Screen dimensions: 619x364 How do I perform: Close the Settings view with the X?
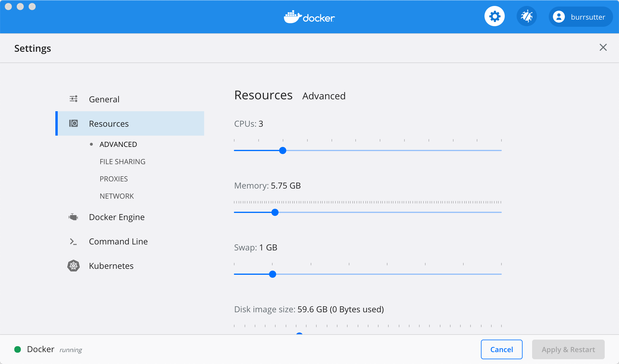[603, 48]
